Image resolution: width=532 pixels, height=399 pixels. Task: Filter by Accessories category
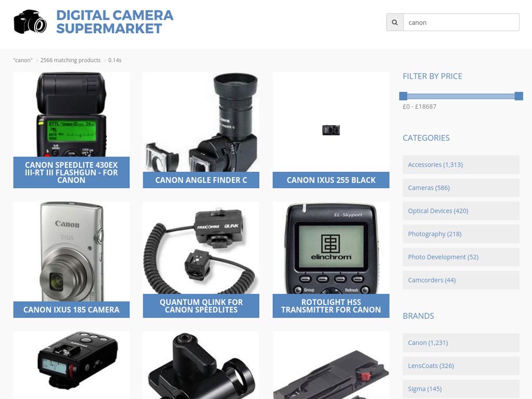pyautogui.click(x=461, y=165)
